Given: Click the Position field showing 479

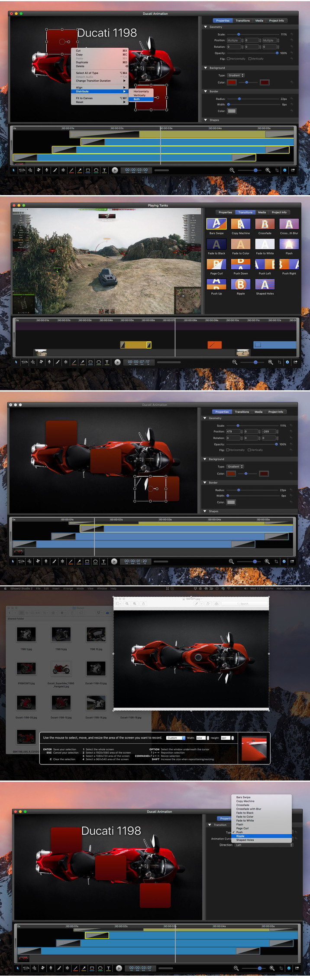Looking at the screenshot, I should [233, 431].
